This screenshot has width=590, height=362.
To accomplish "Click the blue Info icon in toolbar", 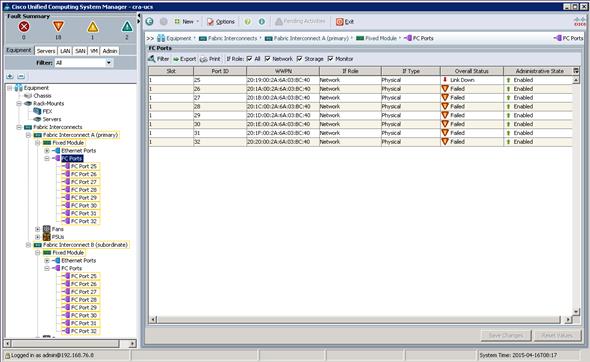I will [262, 21].
